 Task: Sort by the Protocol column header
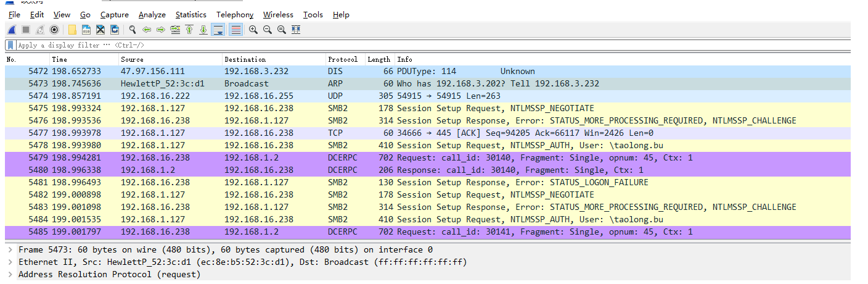pyautogui.click(x=342, y=59)
